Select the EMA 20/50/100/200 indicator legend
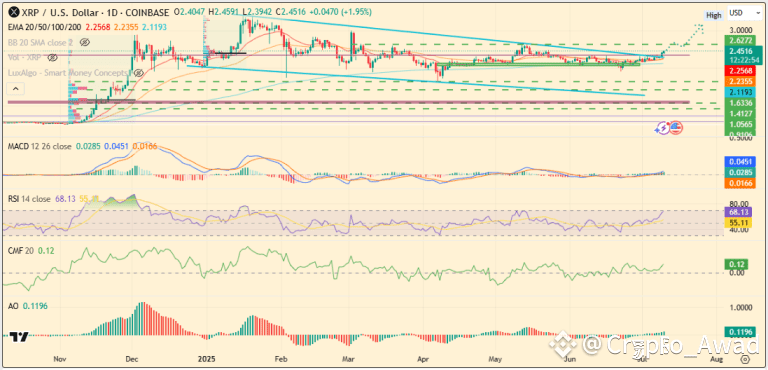768x370 pixels. tap(44, 27)
